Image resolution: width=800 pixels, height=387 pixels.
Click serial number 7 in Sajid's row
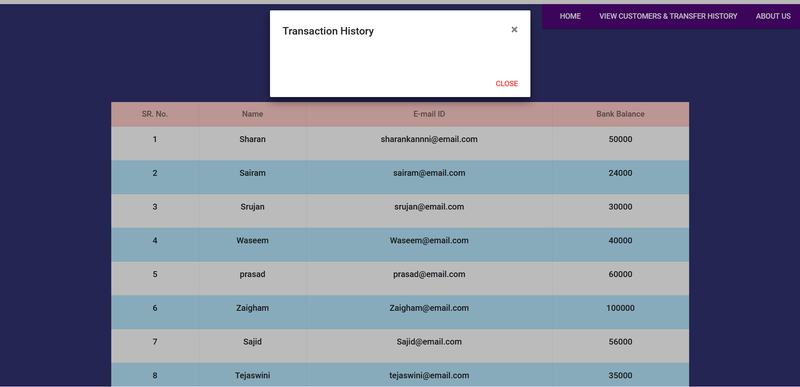pos(155,342)
